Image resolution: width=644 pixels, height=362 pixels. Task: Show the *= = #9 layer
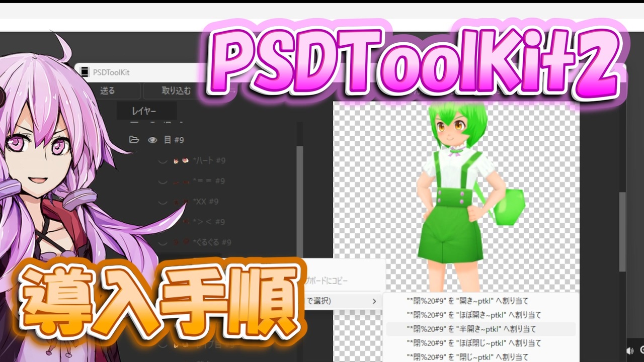tap(162, 181)
